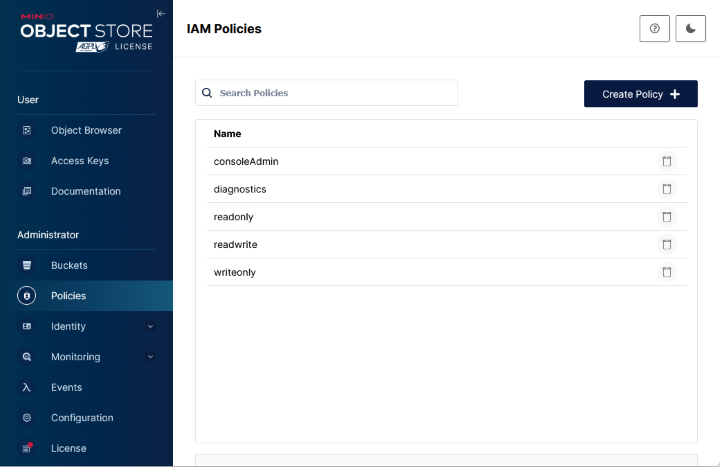
Task: Delete the consoleAdmin policy via trash icon
Action: tap(666, 161)
